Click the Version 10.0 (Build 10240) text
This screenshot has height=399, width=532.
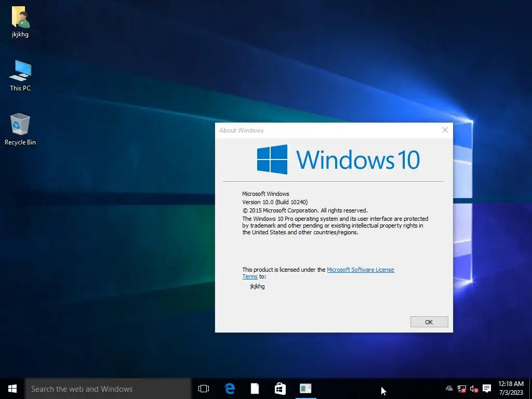point(275,202)
